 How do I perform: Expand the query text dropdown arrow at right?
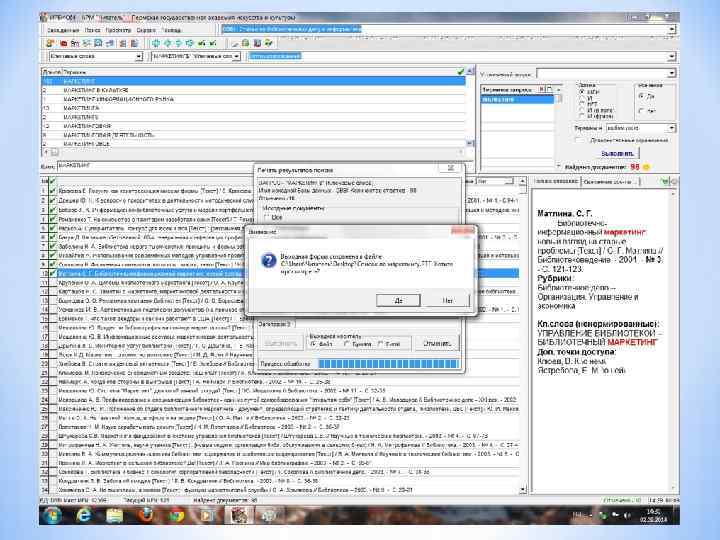[671, 56]
